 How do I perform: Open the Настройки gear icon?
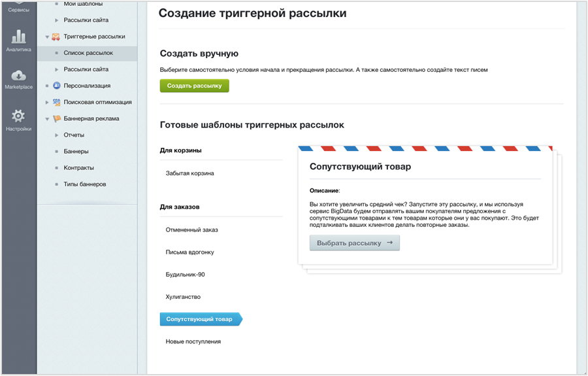pyautogui.click(x=18, y=116)
